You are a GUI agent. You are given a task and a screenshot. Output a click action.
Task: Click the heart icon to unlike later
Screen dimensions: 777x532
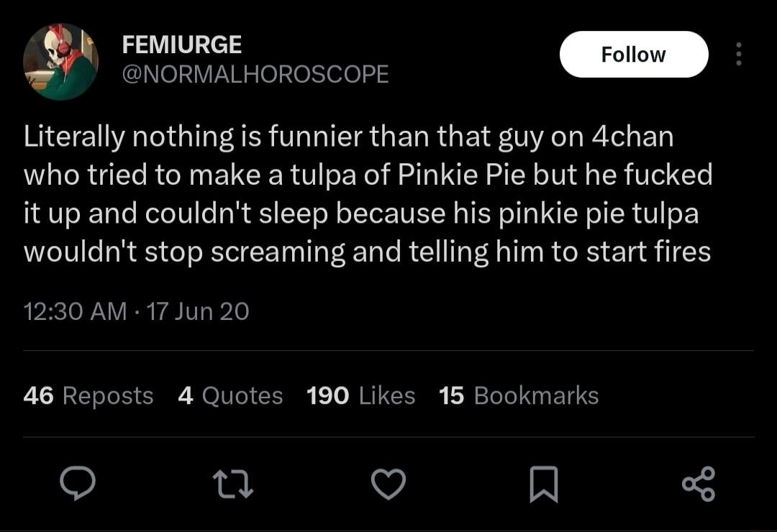pos(388,484)
